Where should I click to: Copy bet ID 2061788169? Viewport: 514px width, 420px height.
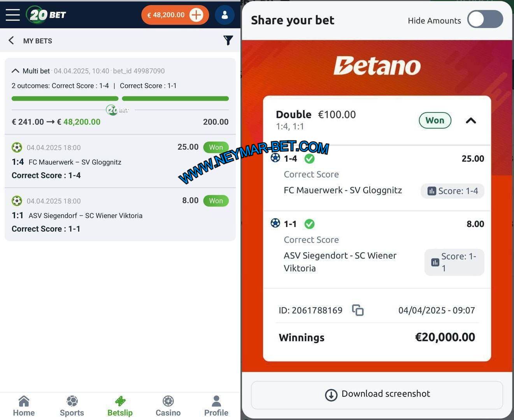coord(358,310)
